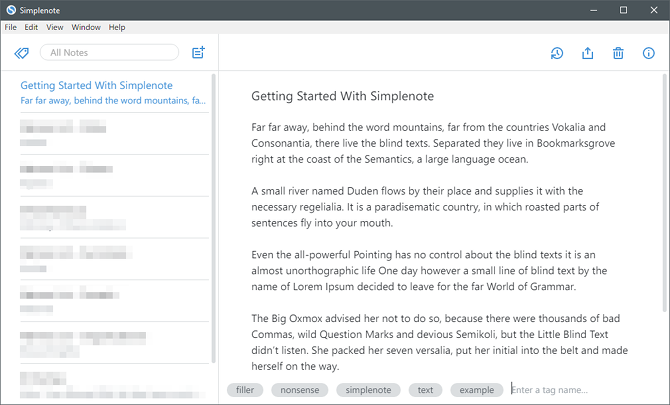Open note revision history

point(557,53)
